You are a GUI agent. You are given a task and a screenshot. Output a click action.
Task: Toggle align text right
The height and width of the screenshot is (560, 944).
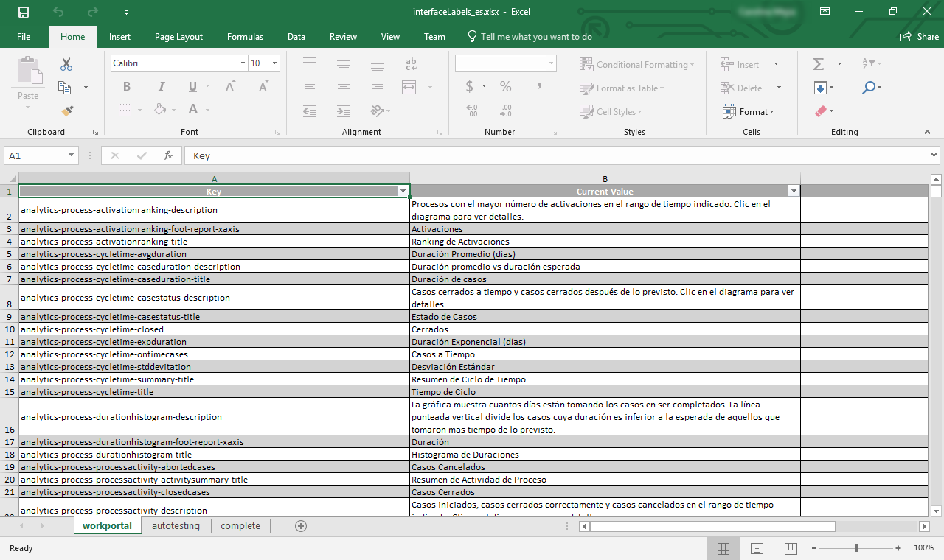point(377,87)
